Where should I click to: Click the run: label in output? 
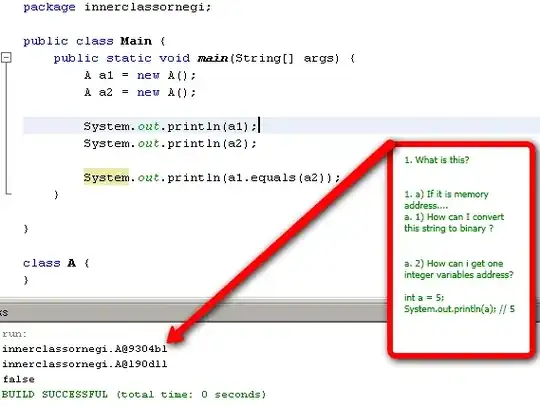[14, 334]
